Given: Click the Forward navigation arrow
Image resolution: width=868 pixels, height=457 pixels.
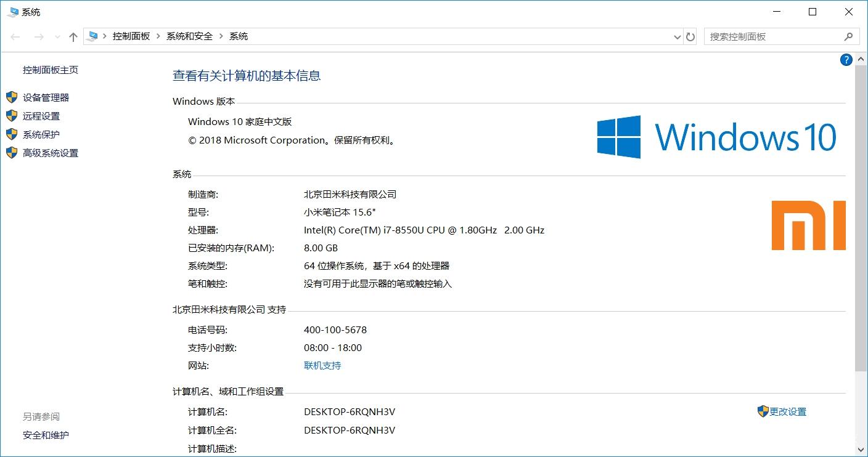Looking at the screenshot, I should click(39, 37).
